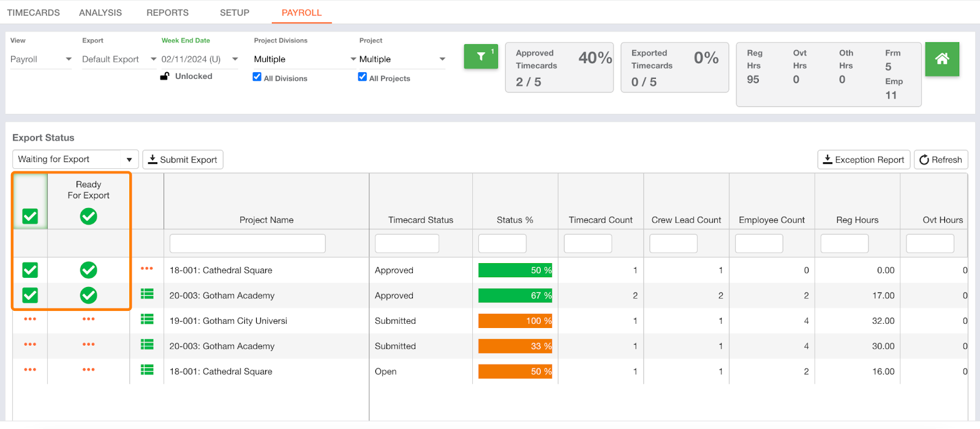The image size is (980, 429).
Task: Click the Project Name filter input
Action: coord(247,243)
